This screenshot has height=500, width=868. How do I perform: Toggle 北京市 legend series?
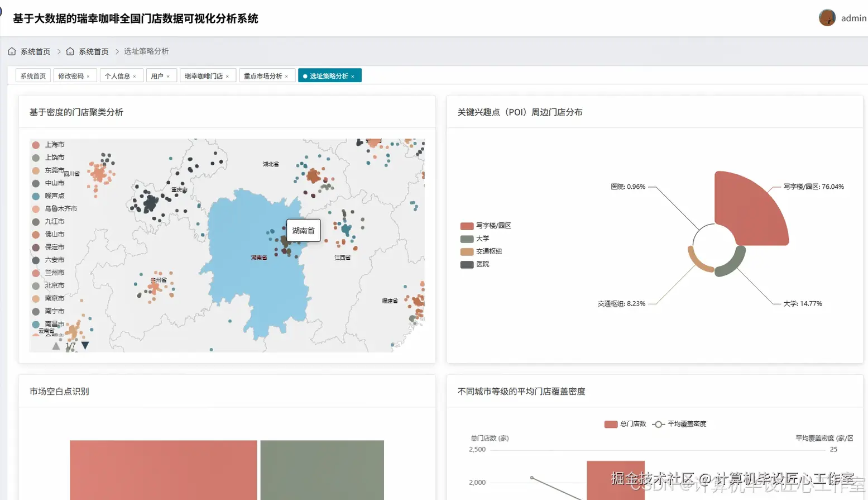[49, 285]
